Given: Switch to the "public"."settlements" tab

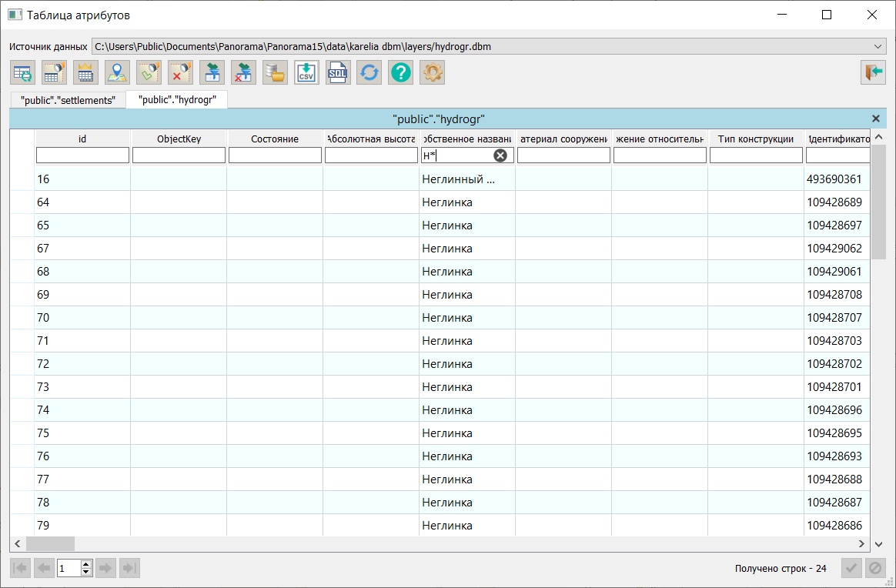Looking at the screenshot, I should point(68,100).
